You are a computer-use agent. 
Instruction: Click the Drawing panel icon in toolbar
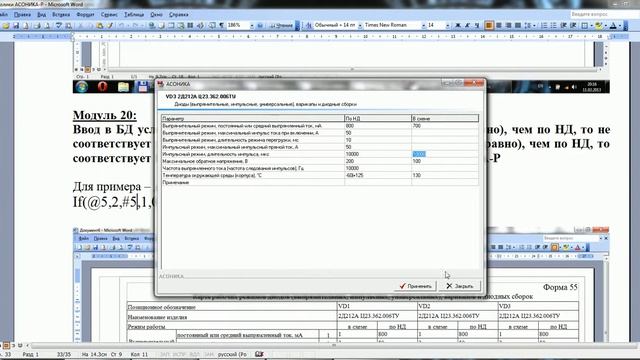coord(200,26)
